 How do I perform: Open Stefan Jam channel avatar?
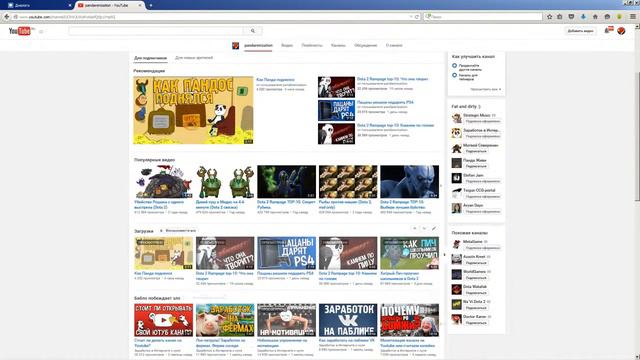pyautogui.click(x=456, y=178)
